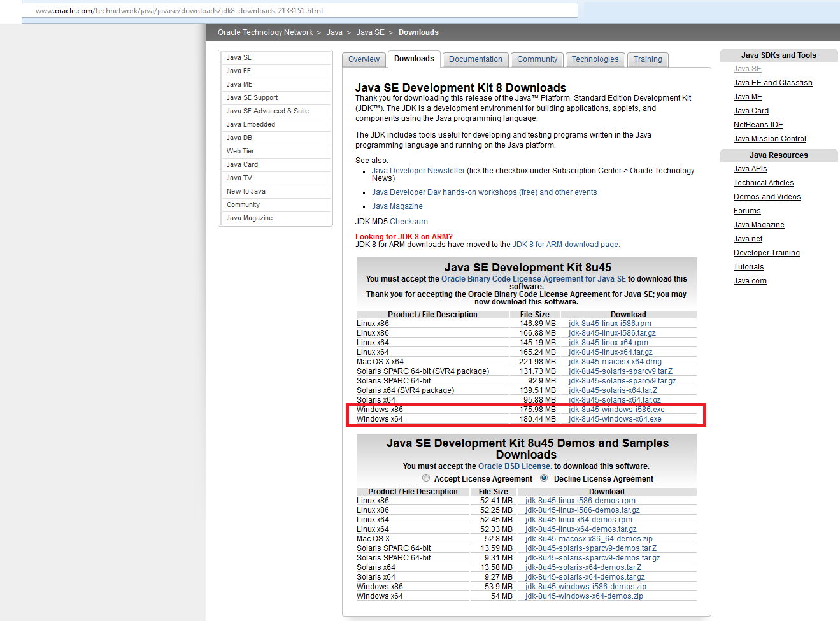Download jdk-8u45-linux-x64.rpm
Image resolution: width=840 pixels, height=621 pixels.
click(x=608, y=343)
